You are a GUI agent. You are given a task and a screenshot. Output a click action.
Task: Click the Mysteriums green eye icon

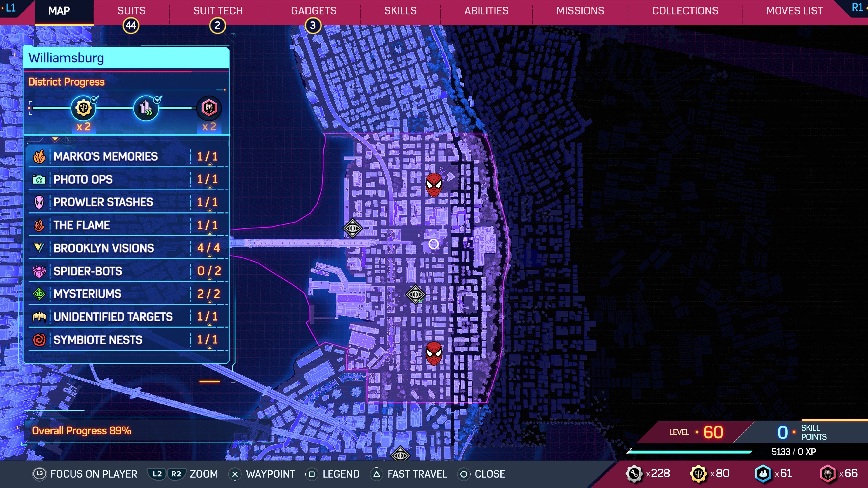(x=39, y=294)
